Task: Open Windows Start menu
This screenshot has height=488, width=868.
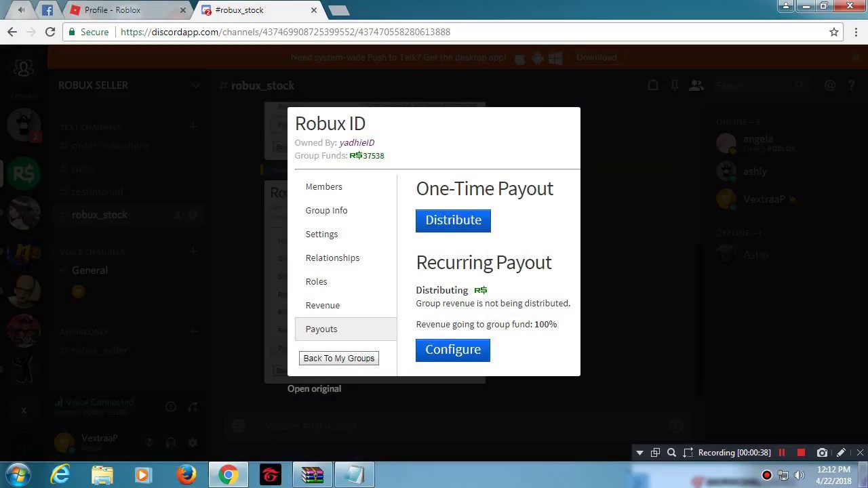Action: point(18,474)
